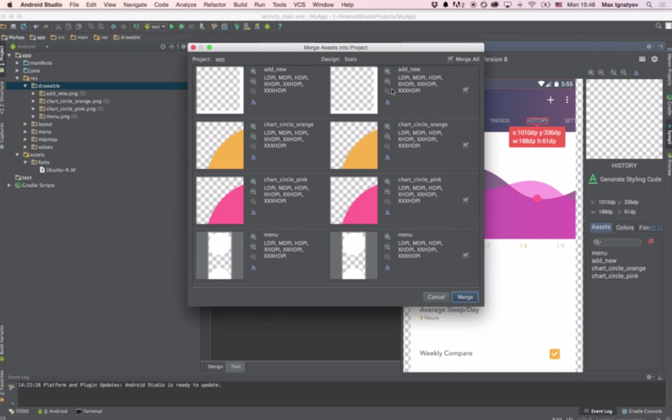The image size is (672, 420).
Task: Click Generate Styling Code
Action: 625,179
